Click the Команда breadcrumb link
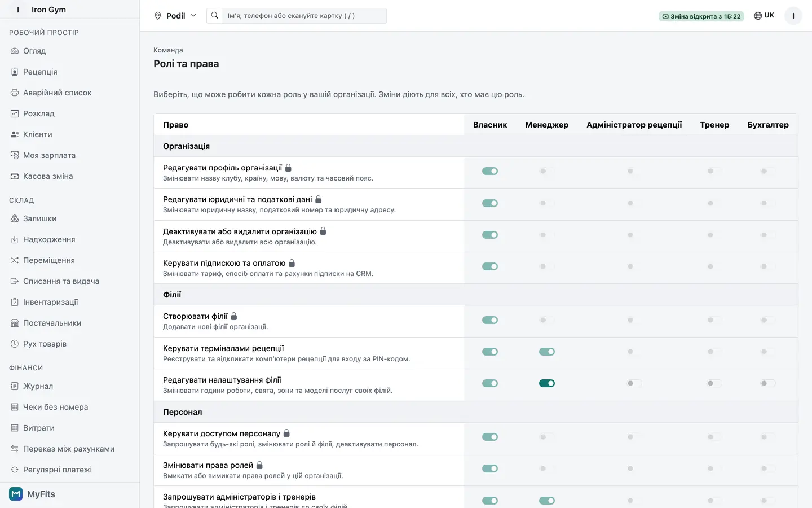Image resolution: width=812 pixels, height=508 pixels. [168, 50]
